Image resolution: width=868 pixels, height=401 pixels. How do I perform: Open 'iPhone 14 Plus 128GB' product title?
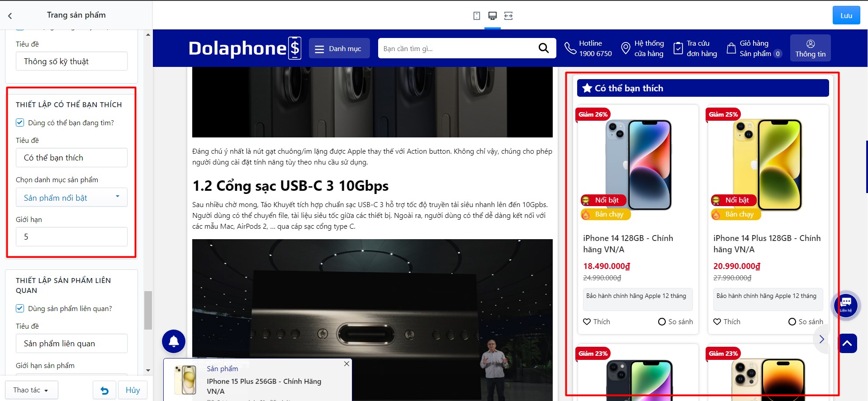pyautogui.click(x=767, y=244)
